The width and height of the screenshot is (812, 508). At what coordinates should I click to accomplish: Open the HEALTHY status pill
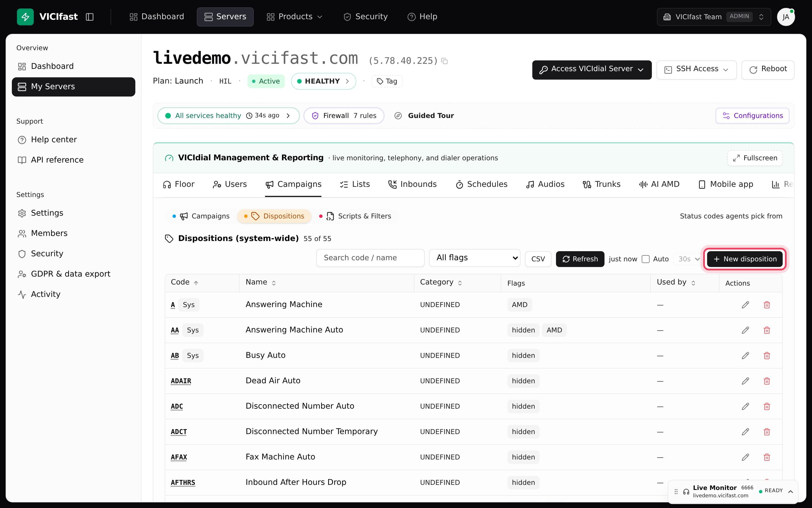point(323,81)
